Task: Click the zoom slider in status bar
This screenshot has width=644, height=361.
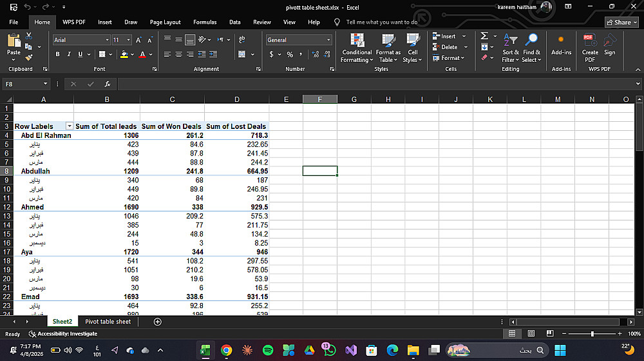Action: coord(592,334)
